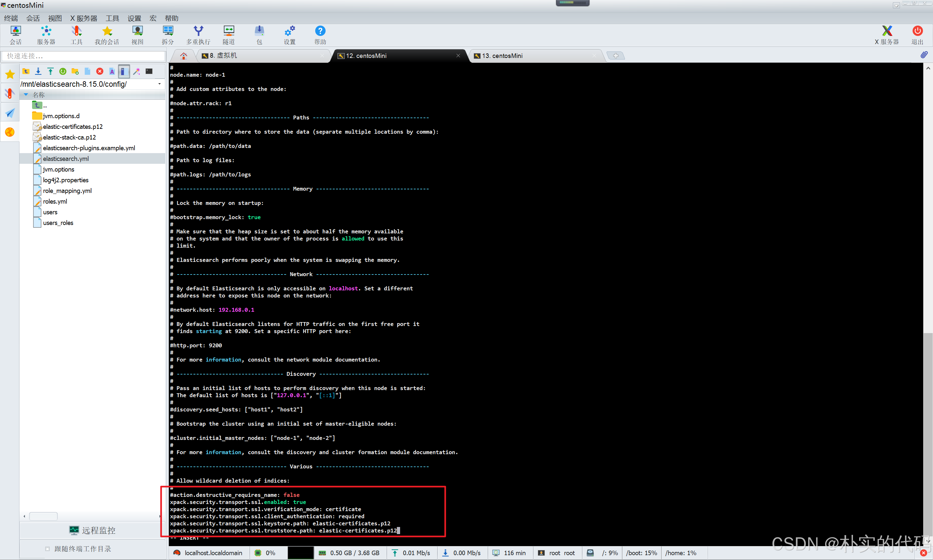Click the red delete icon in SFTP toolbar
Screen dimensions: 933x560
click(100, 71)
